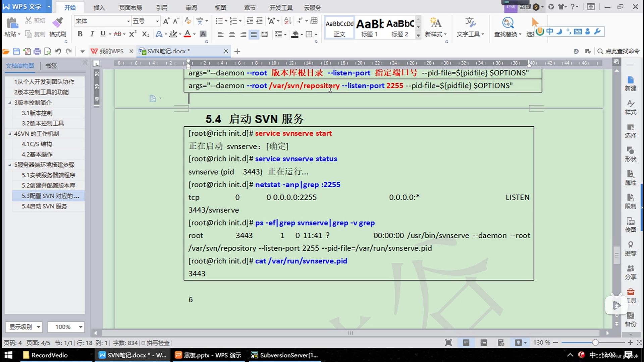Open the 开始 ribbon tab
Viewport: 644px width, 362px height.
point(71,7)
